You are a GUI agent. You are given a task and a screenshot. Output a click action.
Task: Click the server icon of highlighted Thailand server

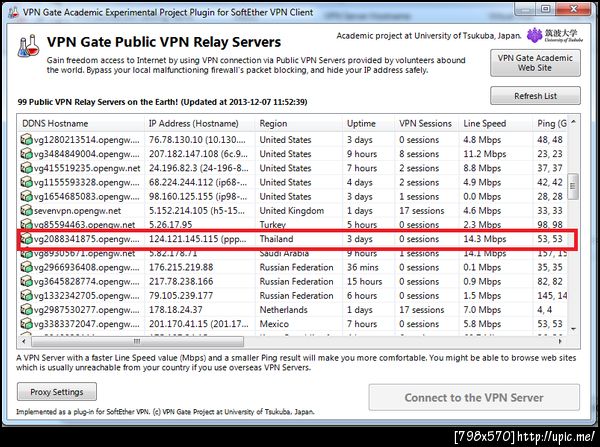tap(26, 239)
